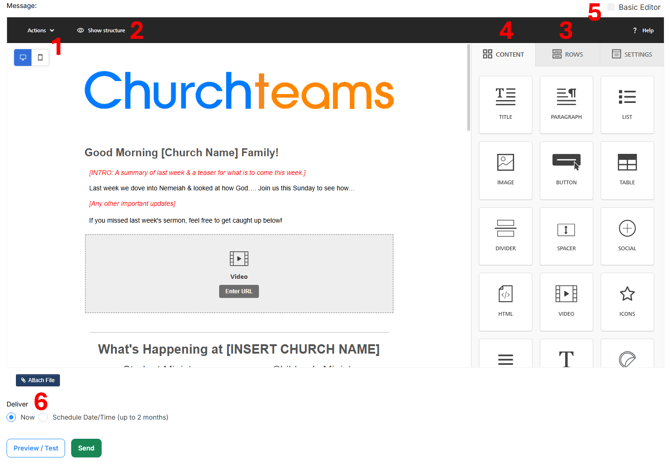Select What's Happening at heading
Viewport: 670px width, 464px height.
pyautogui.click(x=239, y=349)
